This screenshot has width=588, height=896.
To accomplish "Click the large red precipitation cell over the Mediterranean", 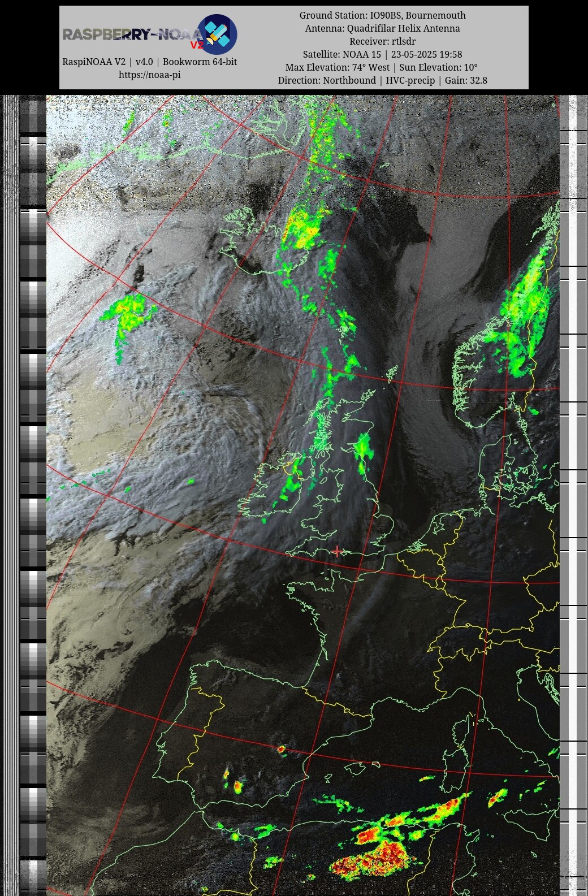I will click(374, 859).
